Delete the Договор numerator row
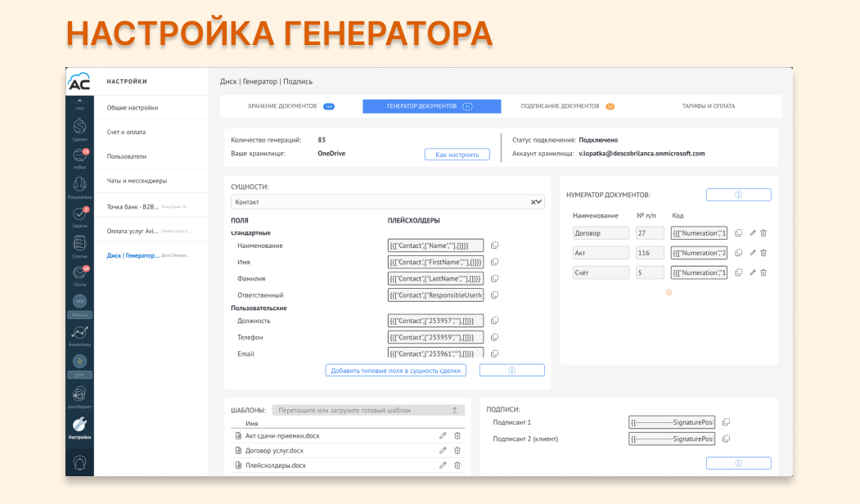This screenshot has width=860, height=504. point(763,233)
